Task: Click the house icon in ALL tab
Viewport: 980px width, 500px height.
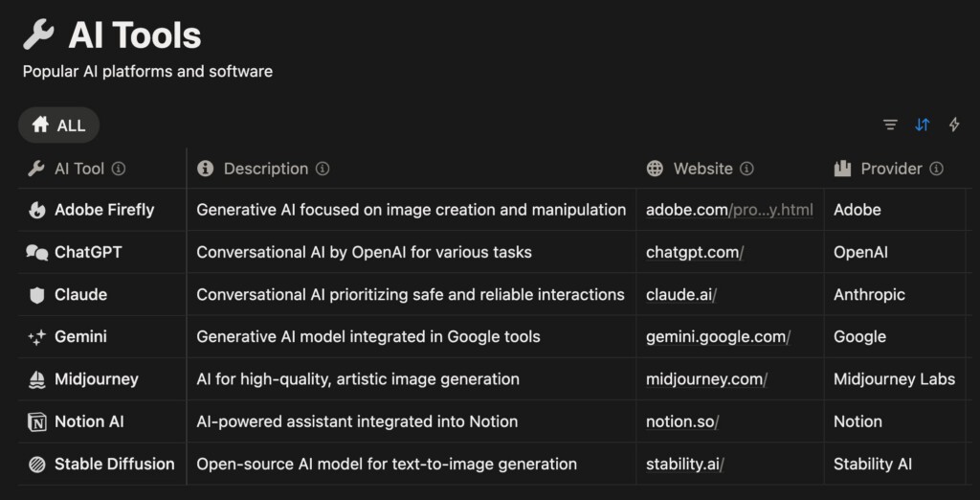Action: pos(40,125)
